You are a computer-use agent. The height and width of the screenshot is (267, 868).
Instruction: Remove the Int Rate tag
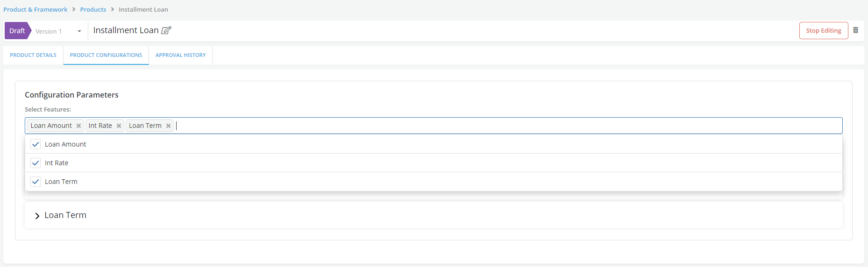coord(119,126)
